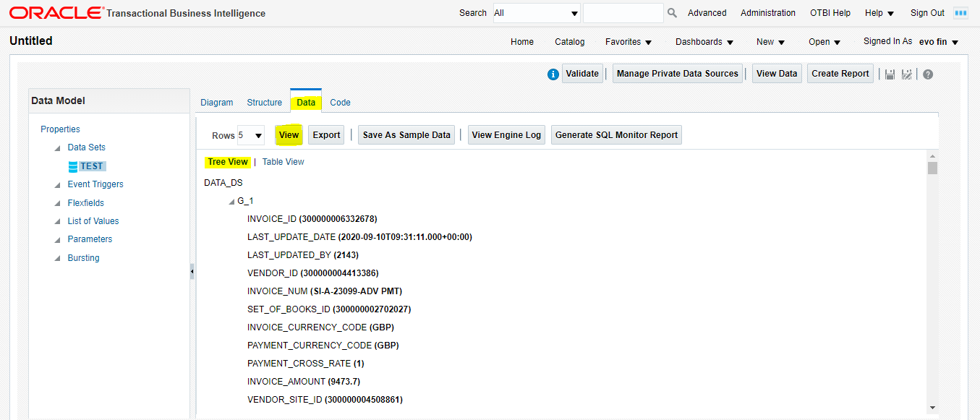The image size is (980, 420).
Task: Open the Navigator grid icon near Sign Out
Action: [x=960, y=12]
